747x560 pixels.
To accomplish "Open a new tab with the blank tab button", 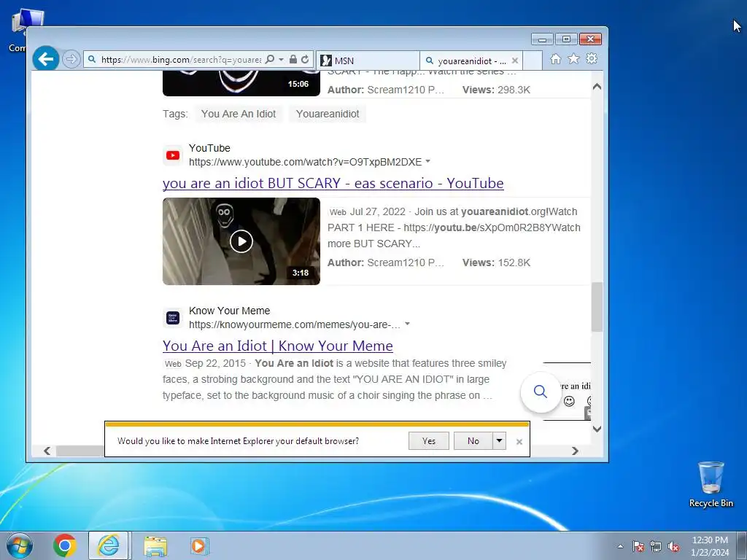I will point(533,61).
